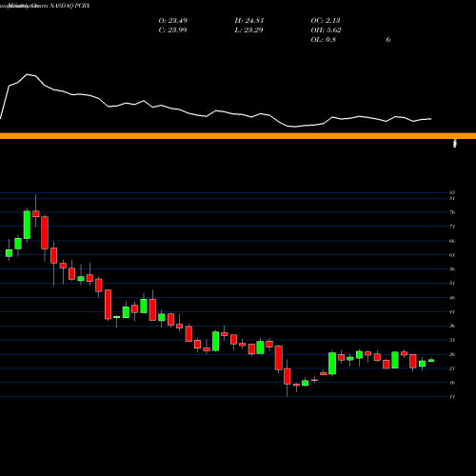Click the 'OC: 2.13' reading
This screenshot has height=476, width=476.
[326, 21]
